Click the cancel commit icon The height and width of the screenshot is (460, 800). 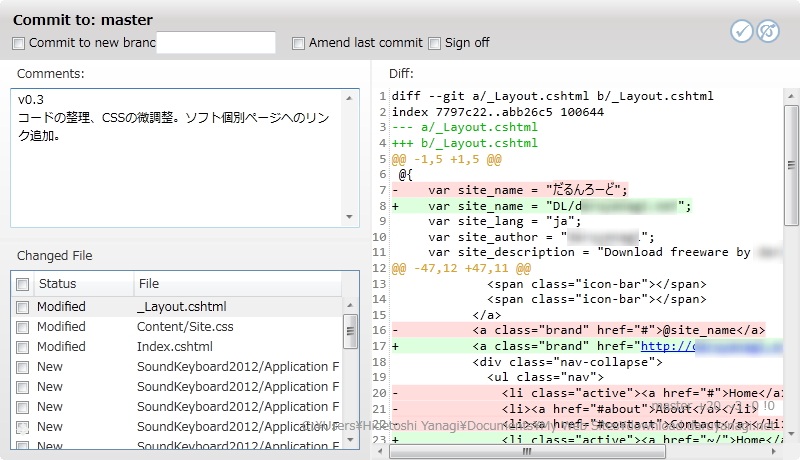tap(767, 31)
